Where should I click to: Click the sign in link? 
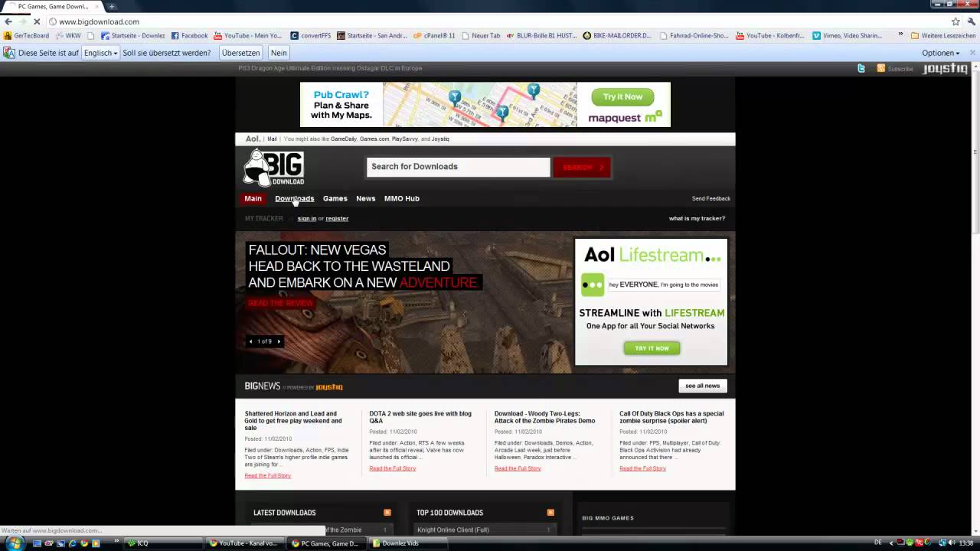[306, 219]
